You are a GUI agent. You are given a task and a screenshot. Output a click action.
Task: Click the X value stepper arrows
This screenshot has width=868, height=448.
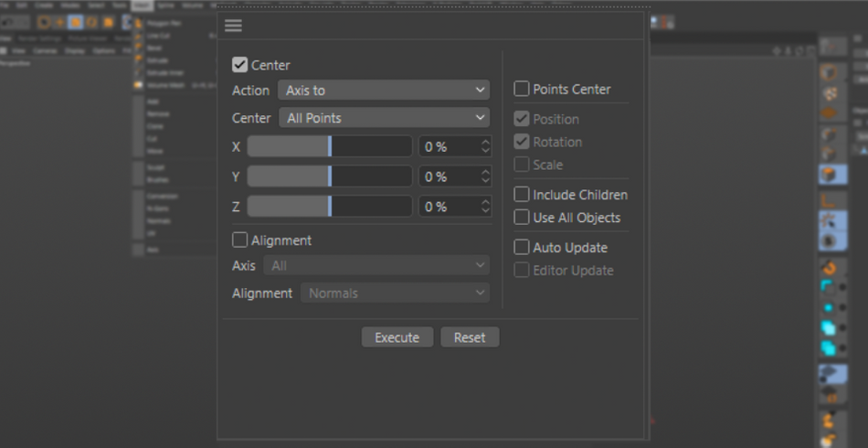(x=485, y=147)
